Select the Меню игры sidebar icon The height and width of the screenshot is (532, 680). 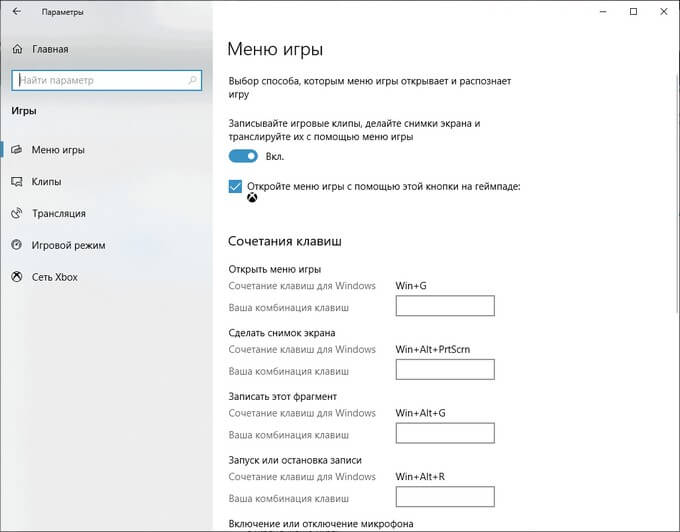click(16, 150)
